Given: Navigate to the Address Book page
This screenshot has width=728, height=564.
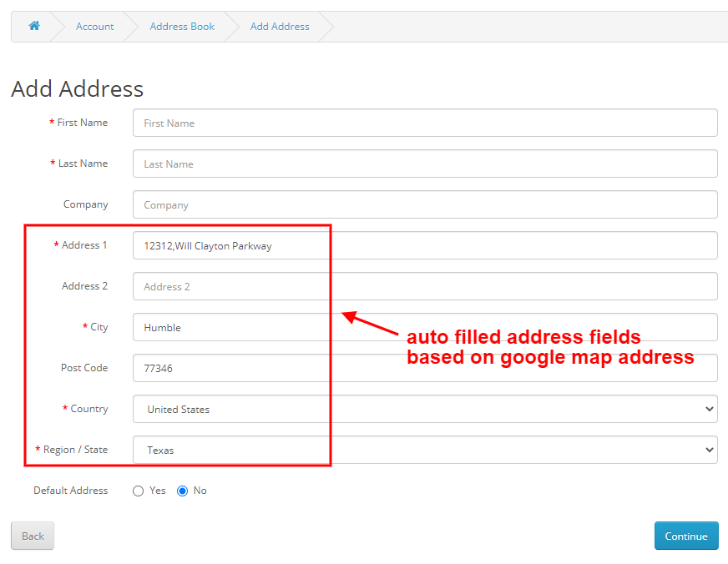Looking at the screenshot, I should pos(182,26).
